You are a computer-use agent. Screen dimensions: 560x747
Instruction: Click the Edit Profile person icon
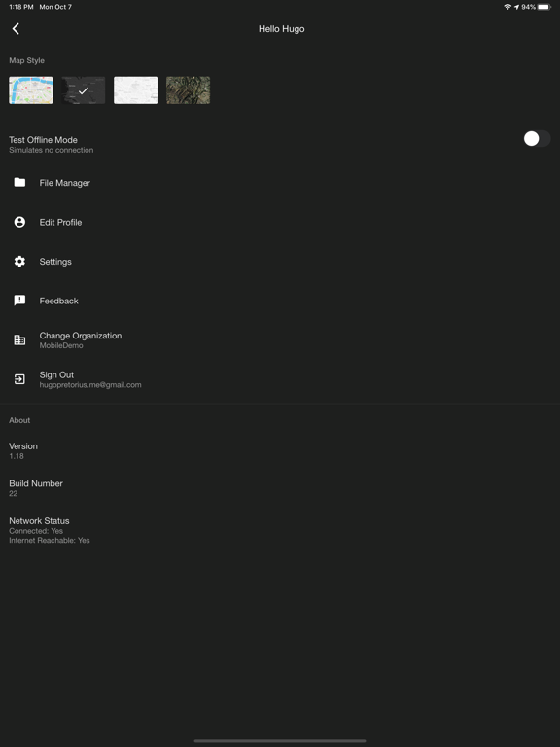coord(19,222)
